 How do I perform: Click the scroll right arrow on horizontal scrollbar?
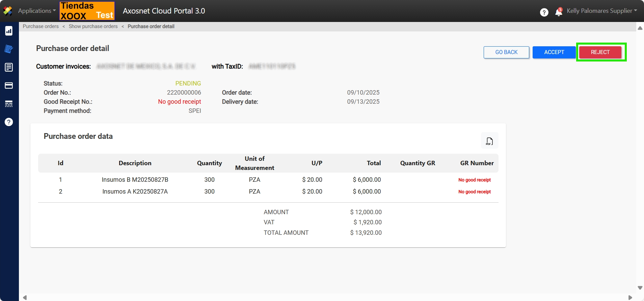[x=630, y=298]
